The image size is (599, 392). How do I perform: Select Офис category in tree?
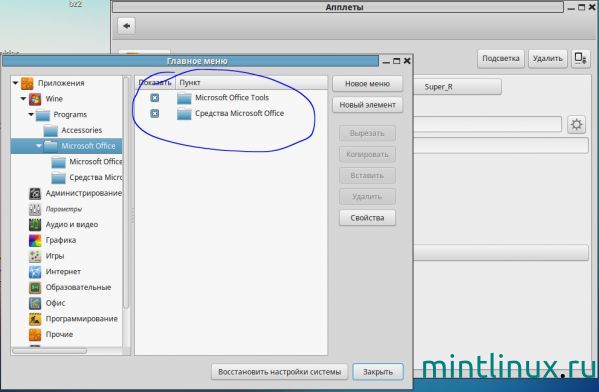[x=56, y=303]
